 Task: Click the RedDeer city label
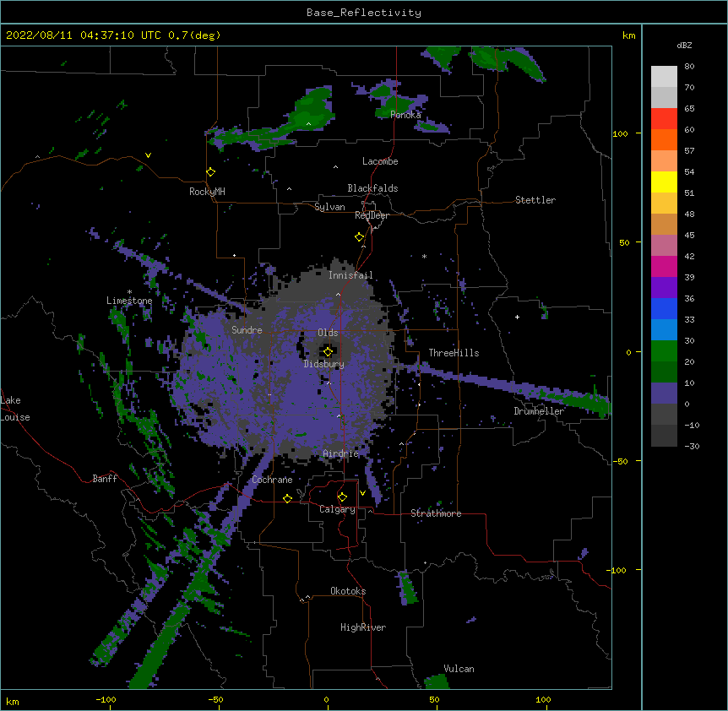(372, 215)
